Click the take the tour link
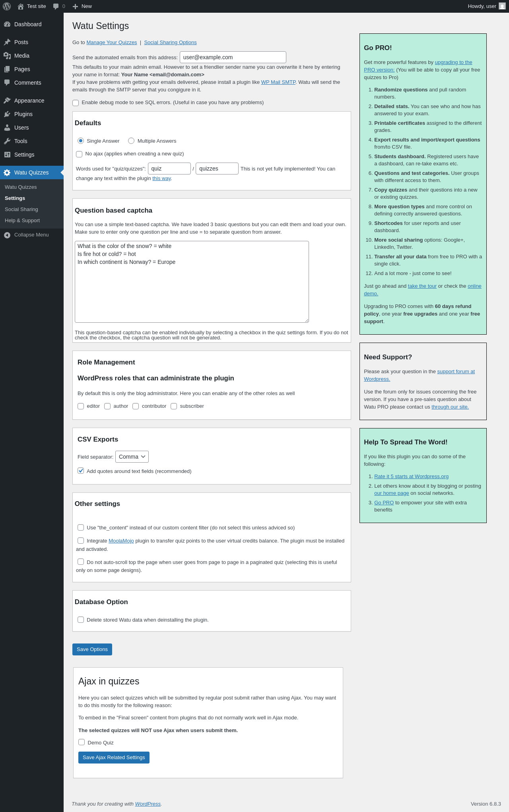Screen dimensions: 509x812 click(422, 286)
